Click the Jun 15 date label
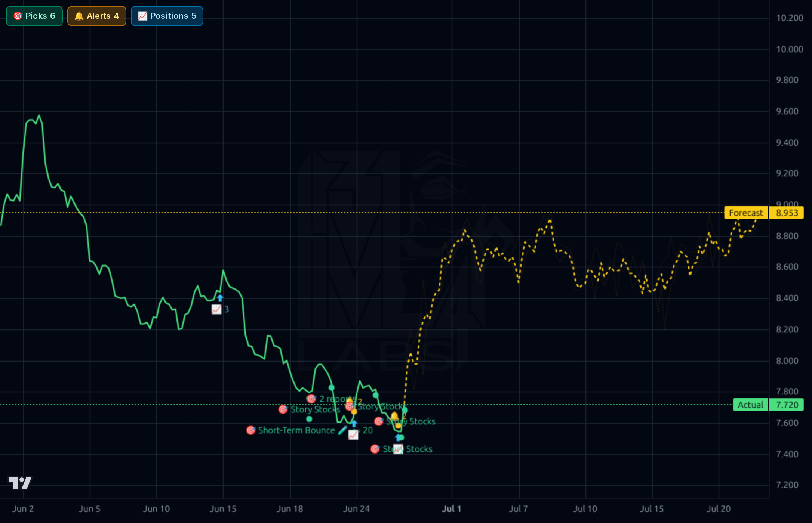 (x=223, y=509)
